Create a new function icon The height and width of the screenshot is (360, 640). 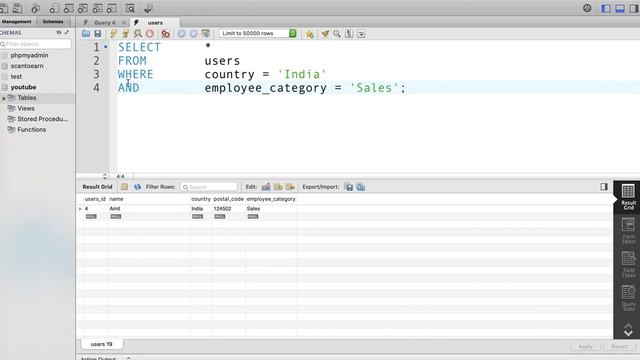111,8
